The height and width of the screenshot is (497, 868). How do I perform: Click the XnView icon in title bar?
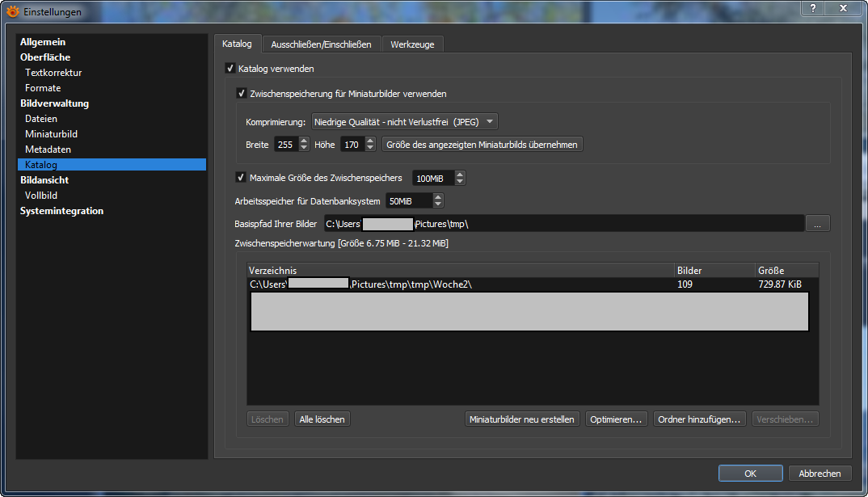pyautogui.click(x=12, y=11)
